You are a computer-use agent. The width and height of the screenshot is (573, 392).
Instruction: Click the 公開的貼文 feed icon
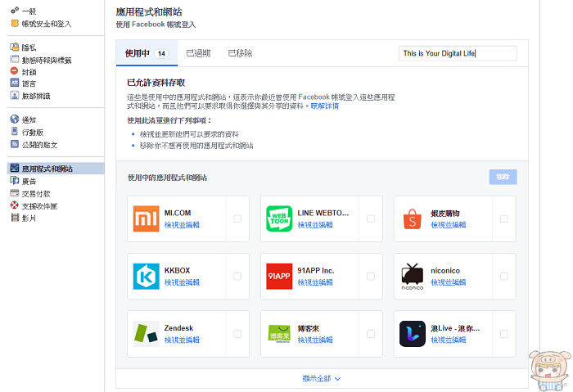[15, 144]
